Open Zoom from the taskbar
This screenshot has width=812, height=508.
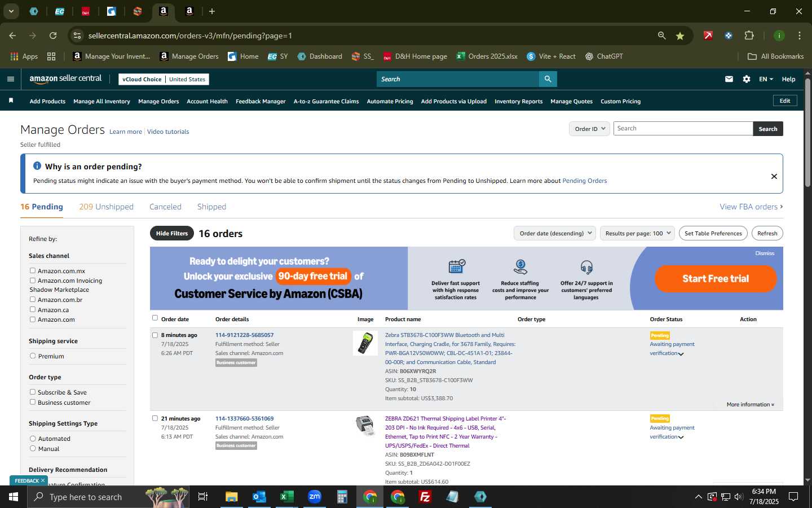click(x=315, y=497)
